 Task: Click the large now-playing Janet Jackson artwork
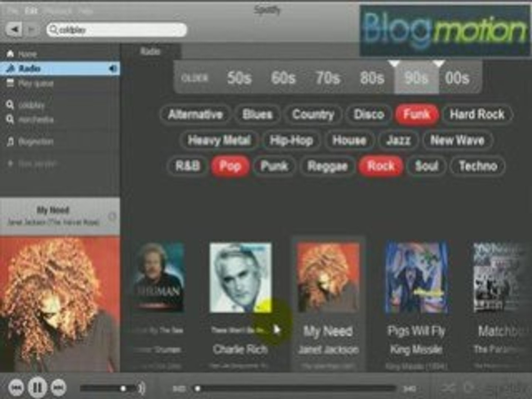[x=60, y=304]
